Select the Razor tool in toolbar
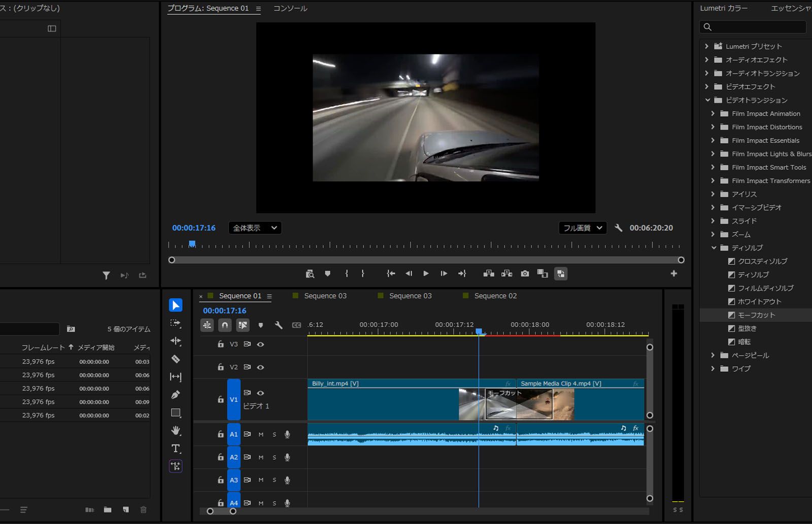Viewport: 812px width, 524px height. click(176, 359)
